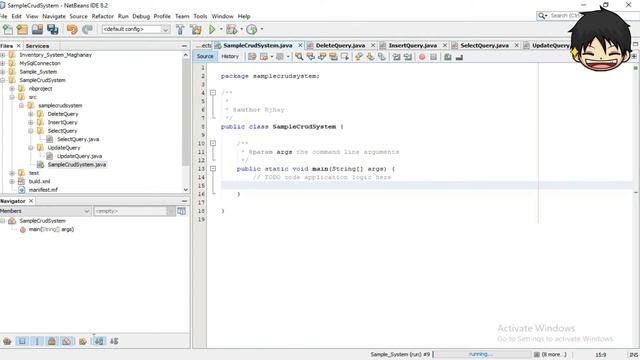Close the SampleCrudSystem.java tab

click(x=300, y=45)
